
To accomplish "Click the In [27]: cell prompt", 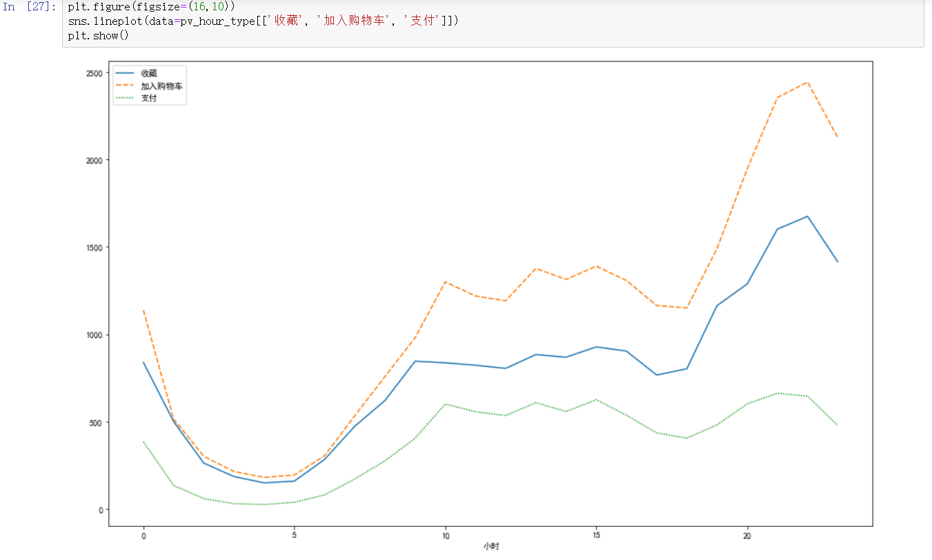I will tap(30, 7).
